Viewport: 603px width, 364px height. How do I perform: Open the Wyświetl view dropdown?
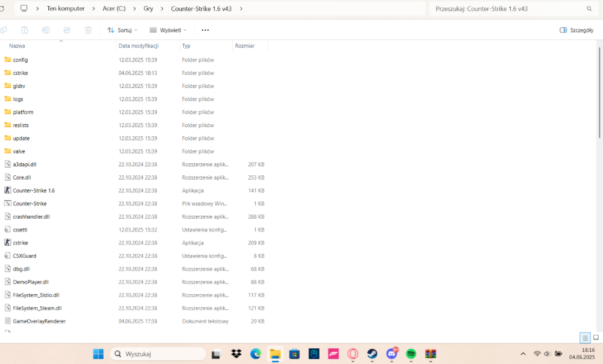point(168,30)
